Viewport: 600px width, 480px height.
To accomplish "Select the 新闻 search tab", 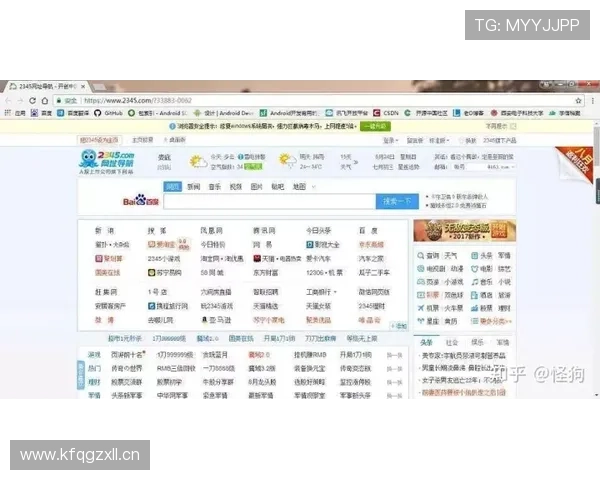I will tap(194, 187).
